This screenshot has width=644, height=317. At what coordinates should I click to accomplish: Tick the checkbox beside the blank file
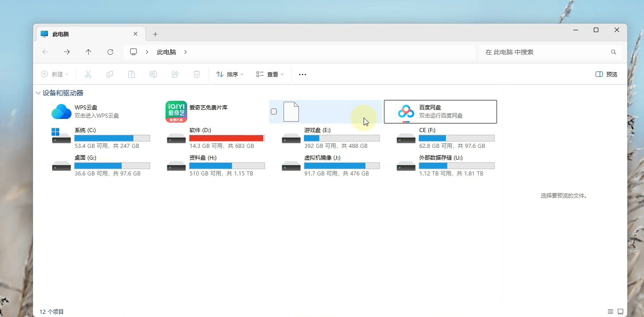click(x=274, y=111)
